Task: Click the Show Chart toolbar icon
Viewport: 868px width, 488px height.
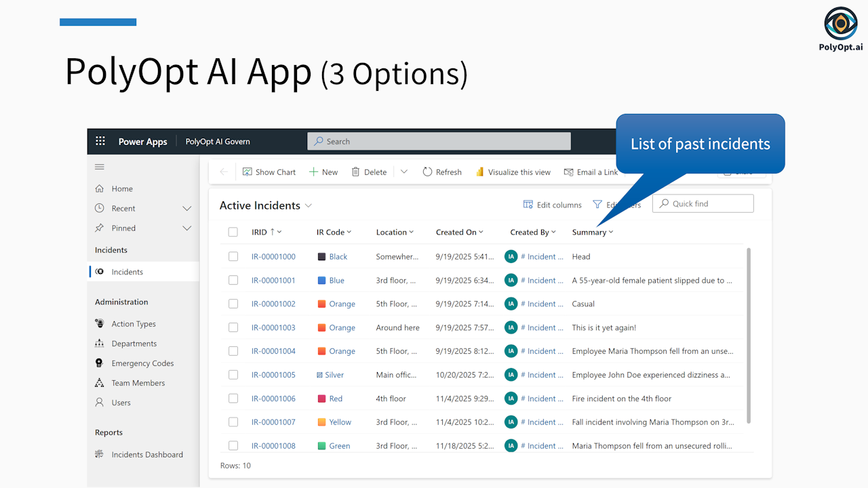Action: (248, 172)
